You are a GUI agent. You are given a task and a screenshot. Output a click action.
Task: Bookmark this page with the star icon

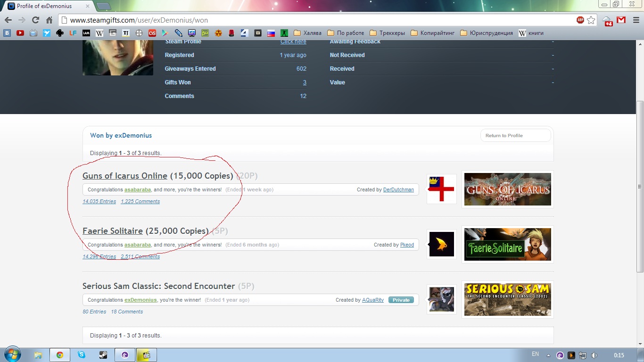pos(591,20)
